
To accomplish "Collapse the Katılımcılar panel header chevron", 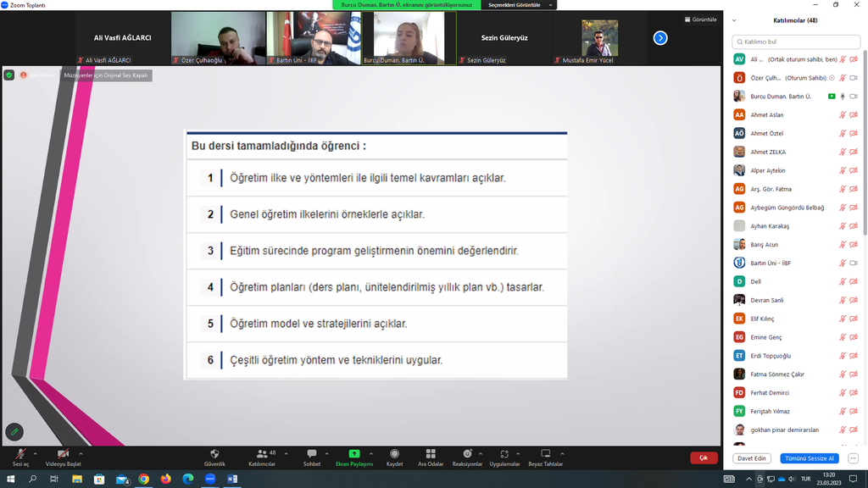I will click(x=734, y=20).
